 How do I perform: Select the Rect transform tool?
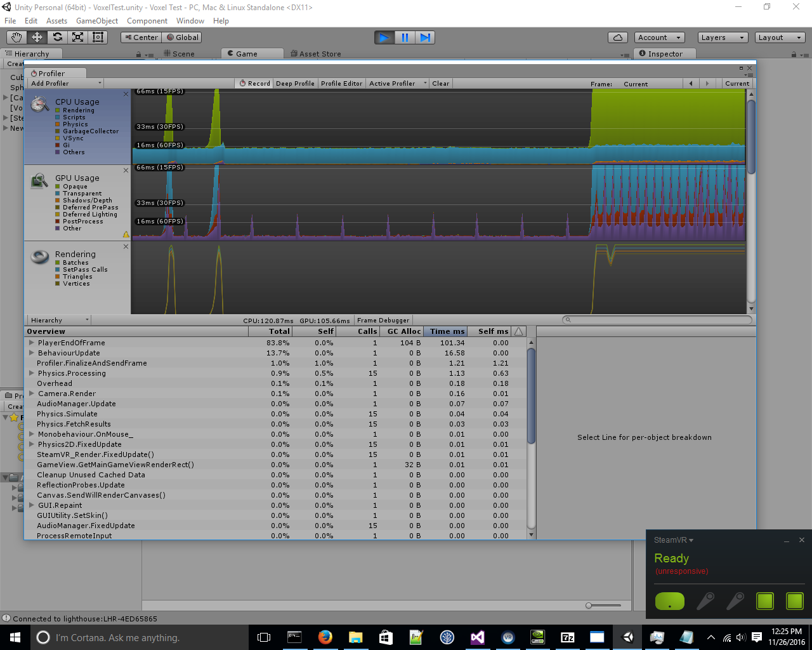pos(98,37)
